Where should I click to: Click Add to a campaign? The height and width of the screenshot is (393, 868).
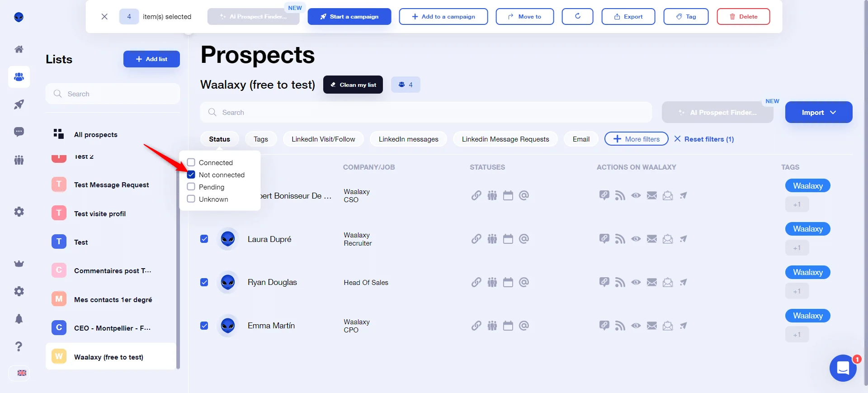pos(443,16)
